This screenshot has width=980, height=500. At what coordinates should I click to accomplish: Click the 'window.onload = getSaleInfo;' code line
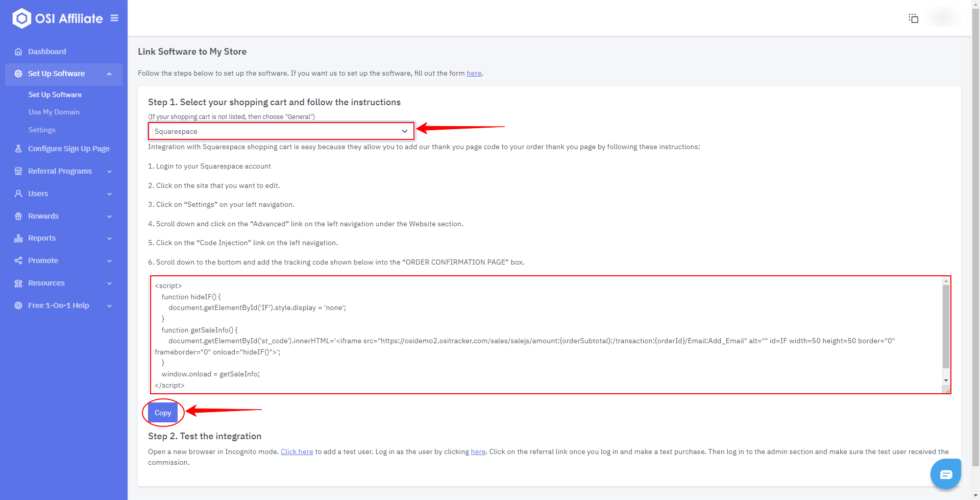[211, 374]
